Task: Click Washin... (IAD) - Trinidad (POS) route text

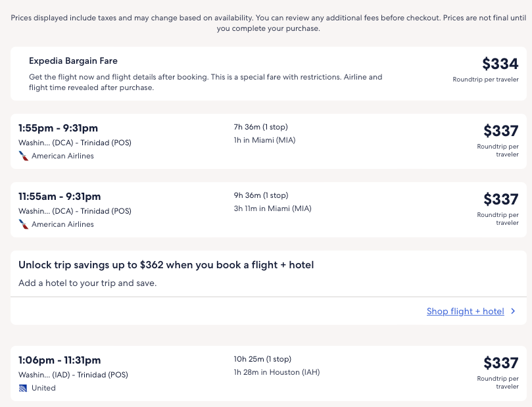Action: click(x=73, y=375)
